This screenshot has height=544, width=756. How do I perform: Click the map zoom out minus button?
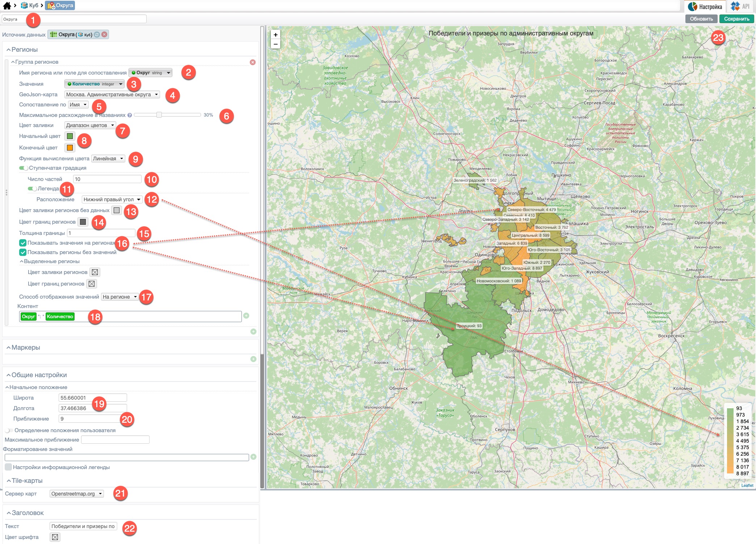point(276,44)
